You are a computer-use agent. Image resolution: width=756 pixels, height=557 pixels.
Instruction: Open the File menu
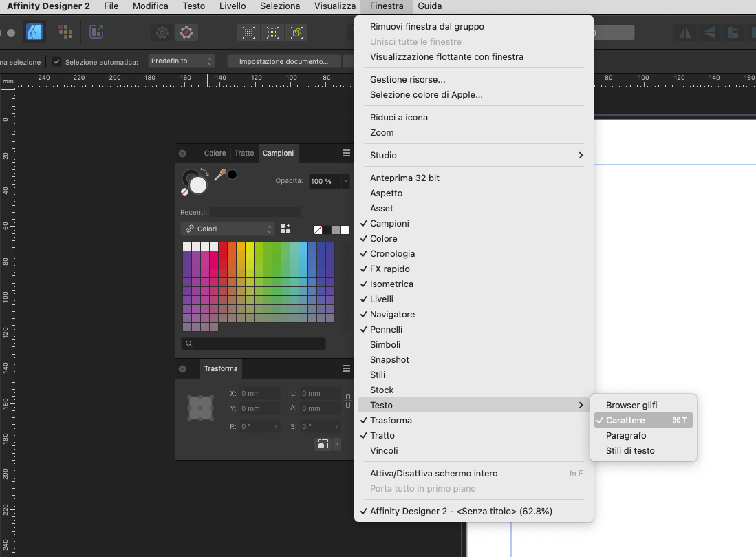coord(111,6)
